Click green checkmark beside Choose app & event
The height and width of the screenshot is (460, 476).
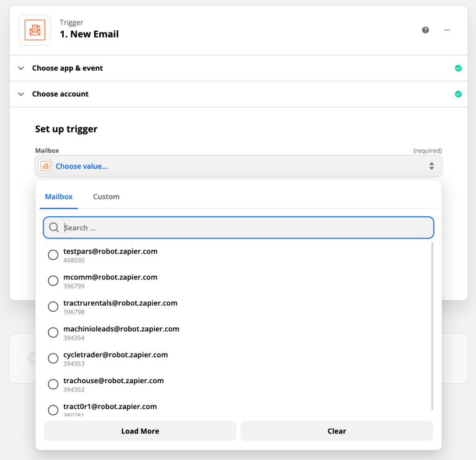[458, 68]
